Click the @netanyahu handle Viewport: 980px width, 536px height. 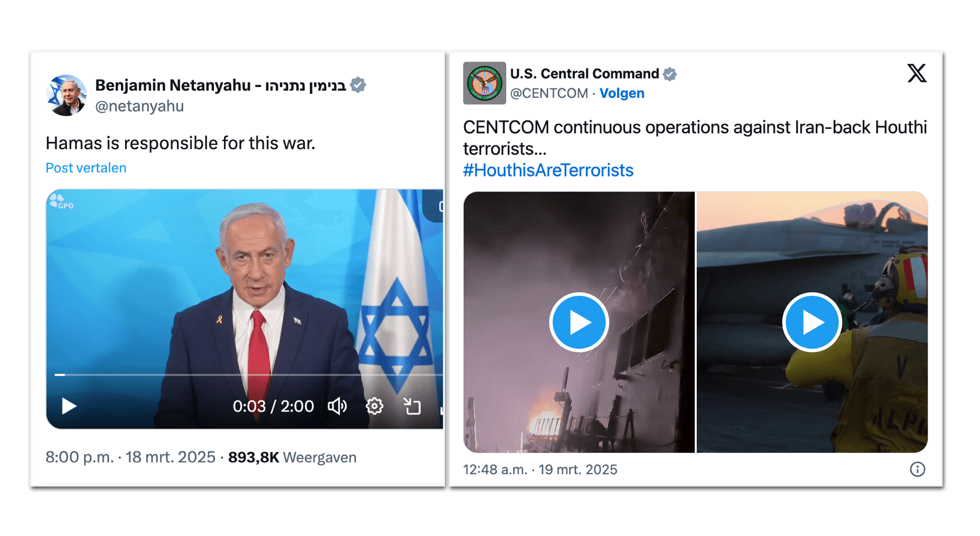(139, 106)
